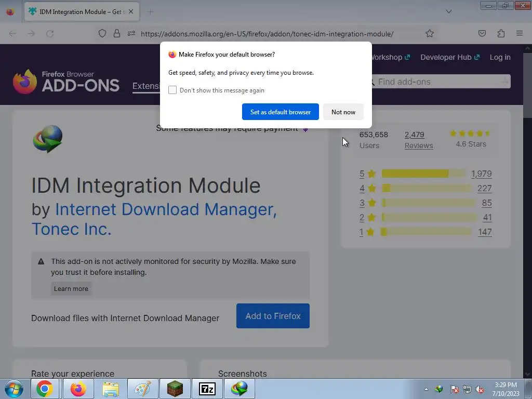This screenshot has height=399, width=532.
Task: Open the 1,979 five-star reviews count
Action: click(x=481, y=174)
